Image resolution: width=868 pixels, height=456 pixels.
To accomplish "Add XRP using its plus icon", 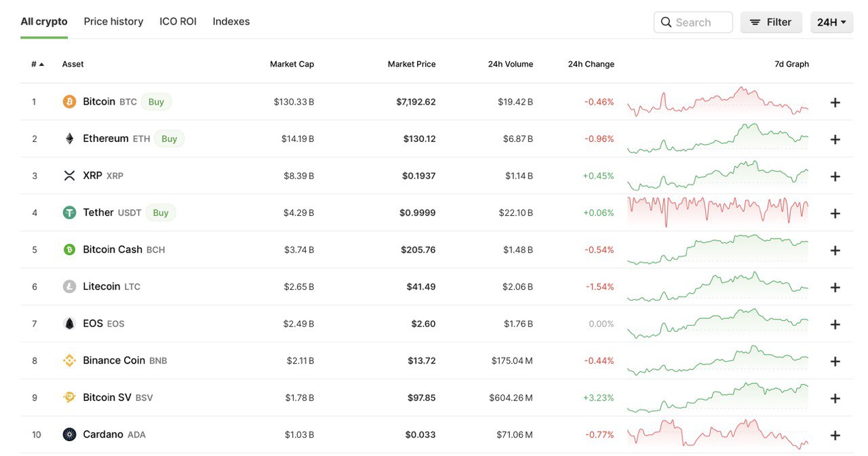I will point(835,176).
